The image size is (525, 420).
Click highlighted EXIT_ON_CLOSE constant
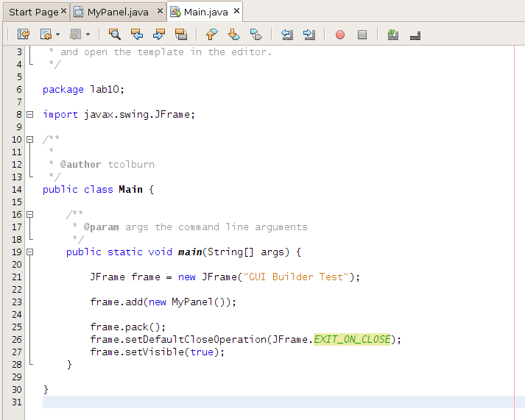(352, 339)
